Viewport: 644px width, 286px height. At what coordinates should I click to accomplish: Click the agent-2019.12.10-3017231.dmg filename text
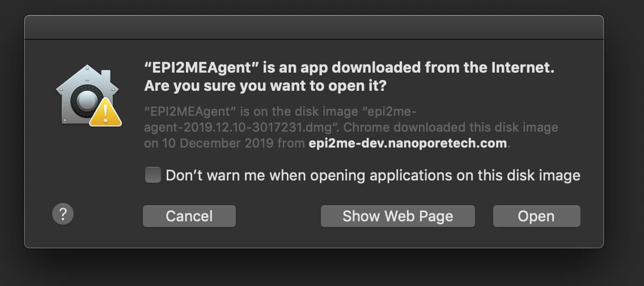coord(238,127)
